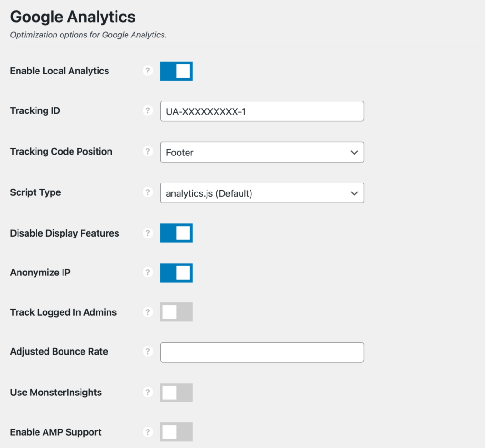Click the 'Anonymize IP' label text
Screen dimensions: 485x448
coord(40,273)
